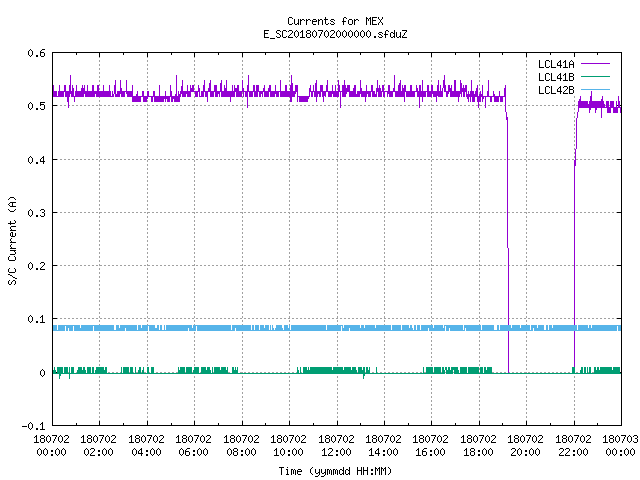This screenshot has height=480, width=640.
Task: Click the y-axis tick value -0.1
Action: click(x=33, y=426)
